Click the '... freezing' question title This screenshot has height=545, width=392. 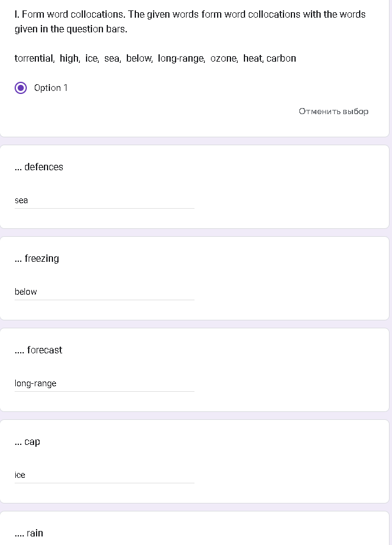point(37,259)
